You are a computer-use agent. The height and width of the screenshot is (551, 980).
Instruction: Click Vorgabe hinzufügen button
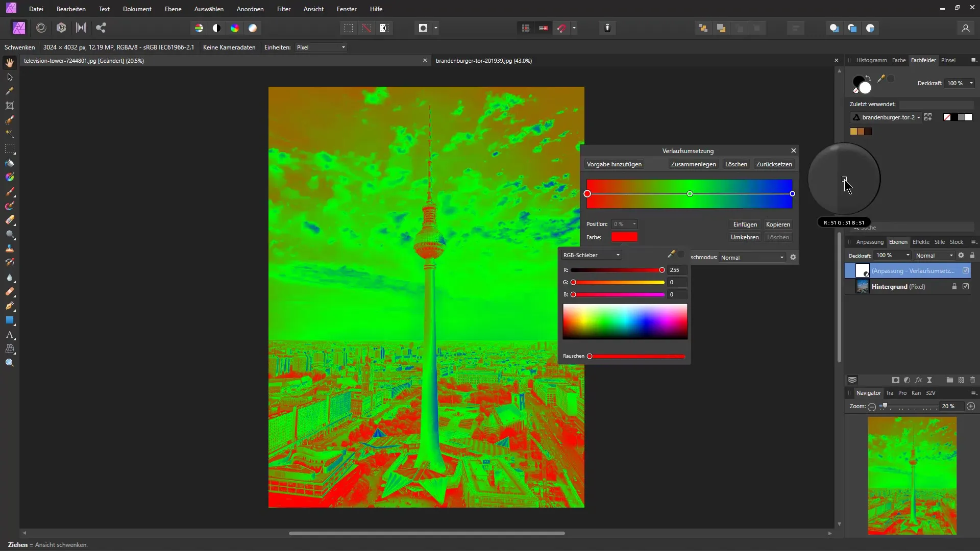point(614,164)
